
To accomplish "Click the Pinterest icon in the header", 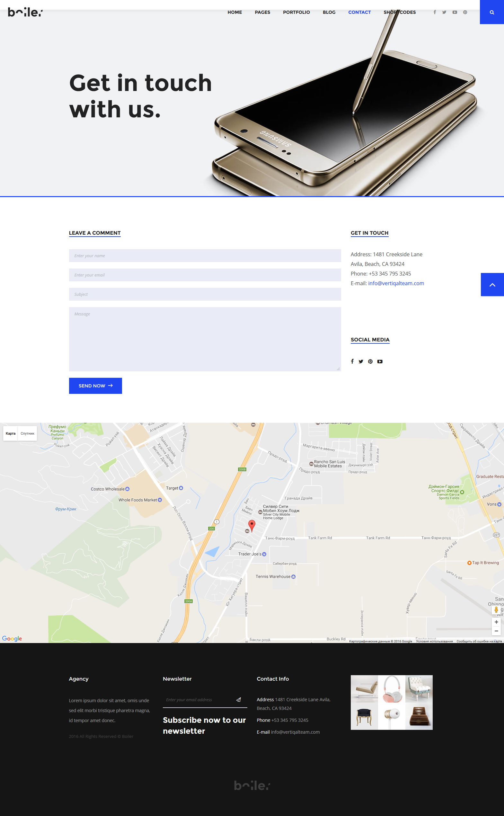I will point(465,12).
